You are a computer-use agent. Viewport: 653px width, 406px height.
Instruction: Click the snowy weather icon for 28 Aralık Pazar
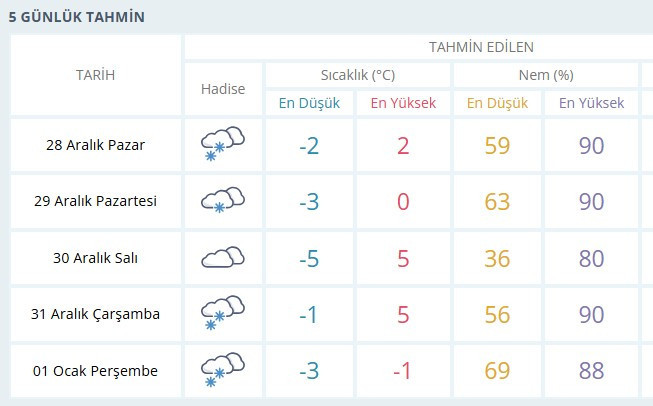tap(223, 145)
